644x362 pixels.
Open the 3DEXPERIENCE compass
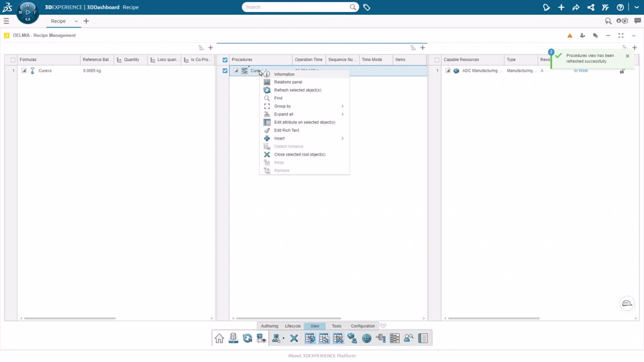(x=28, y=12)
